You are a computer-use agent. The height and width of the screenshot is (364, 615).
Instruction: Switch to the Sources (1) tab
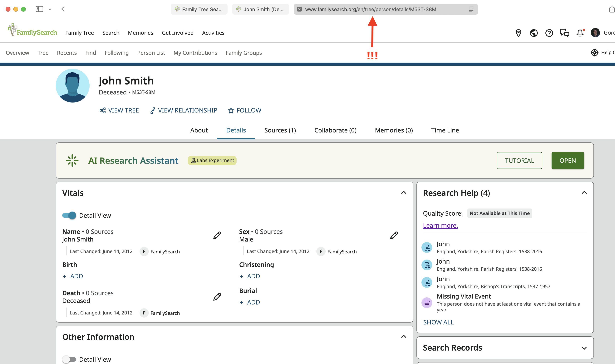coord(280,130)
